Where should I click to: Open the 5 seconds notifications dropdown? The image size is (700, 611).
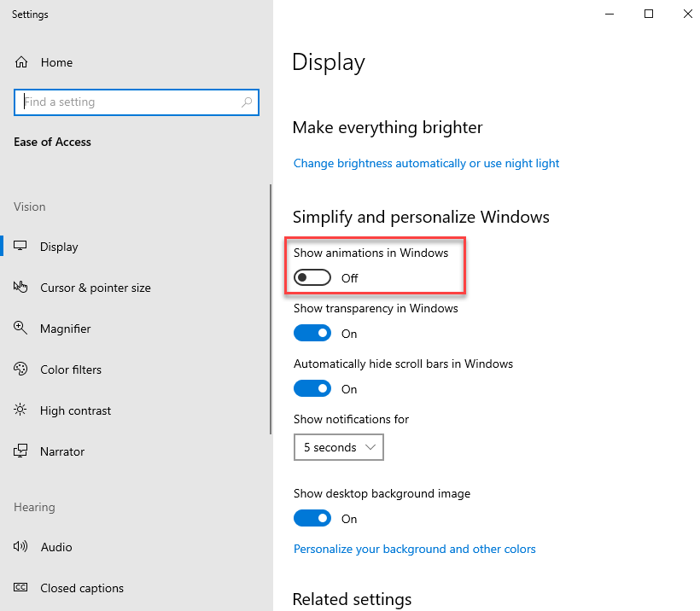tap(338, 447)
